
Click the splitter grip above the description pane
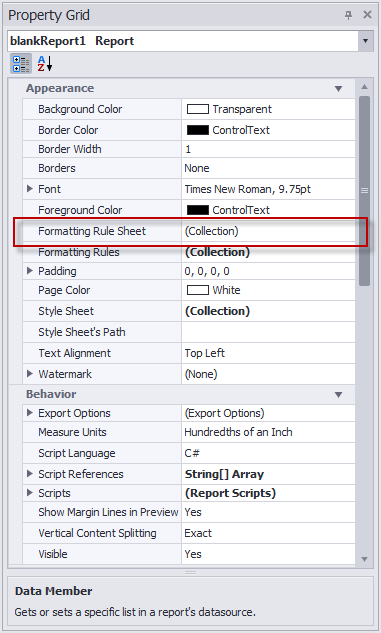point(190,572)
